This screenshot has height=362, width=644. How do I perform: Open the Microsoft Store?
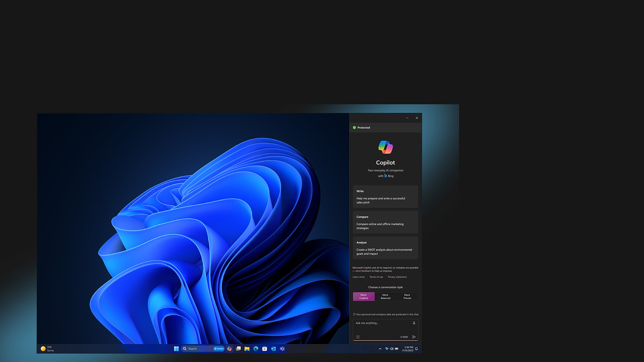point(265,349)
